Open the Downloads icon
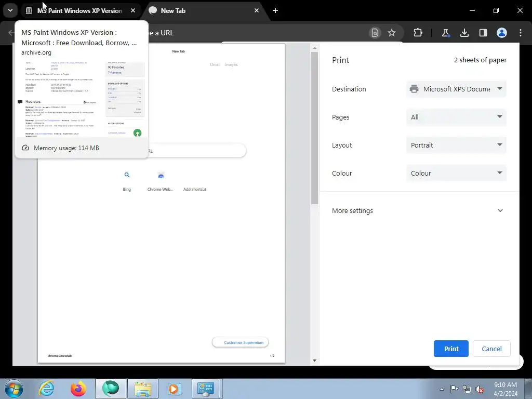This screenshot has height=399, width=532. (464, 33)
